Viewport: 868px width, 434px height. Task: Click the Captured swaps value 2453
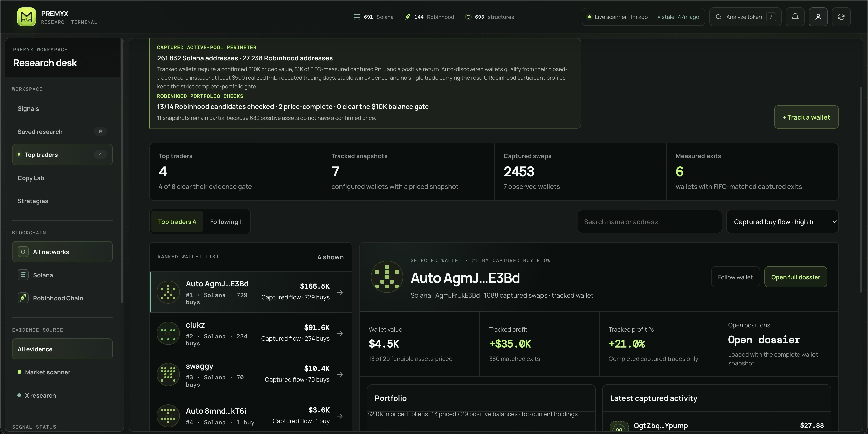click(519, 171)
